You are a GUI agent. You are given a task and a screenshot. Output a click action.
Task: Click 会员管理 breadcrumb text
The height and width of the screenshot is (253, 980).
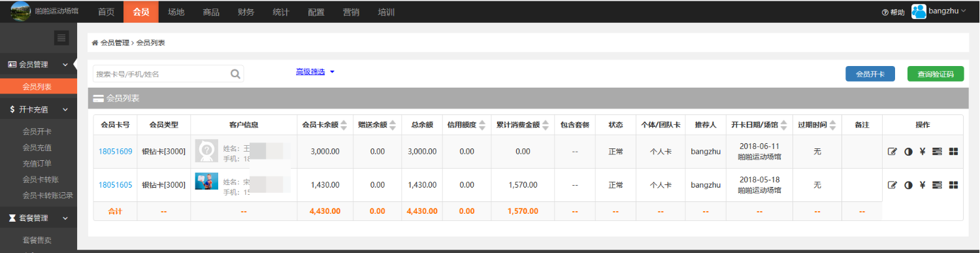click(x=115, y=42)
